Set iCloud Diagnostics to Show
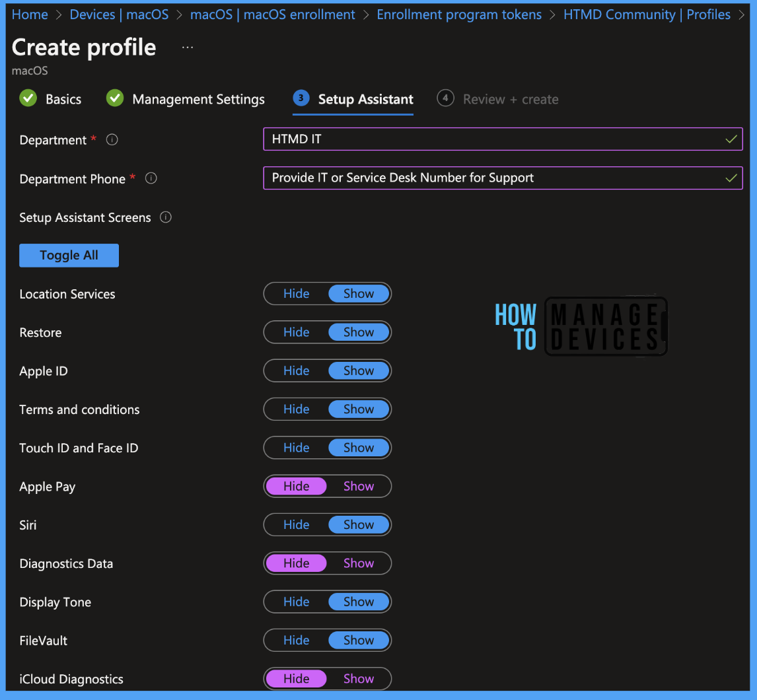 click(359, 679)
